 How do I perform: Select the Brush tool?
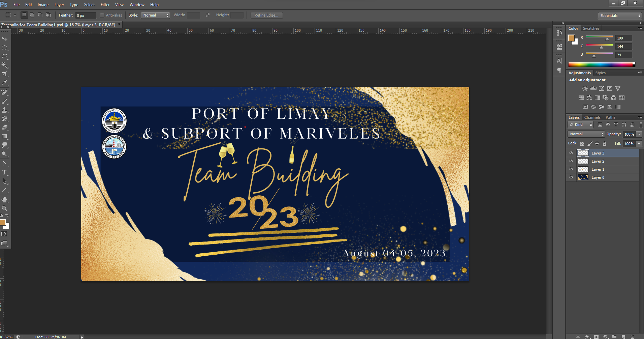pyautogui.click(x=4, y=101)
